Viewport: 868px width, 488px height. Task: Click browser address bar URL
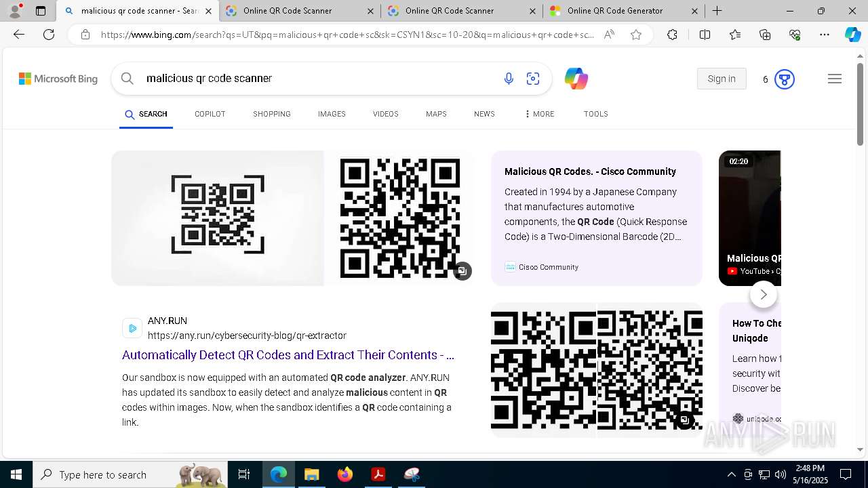point(347,35)
